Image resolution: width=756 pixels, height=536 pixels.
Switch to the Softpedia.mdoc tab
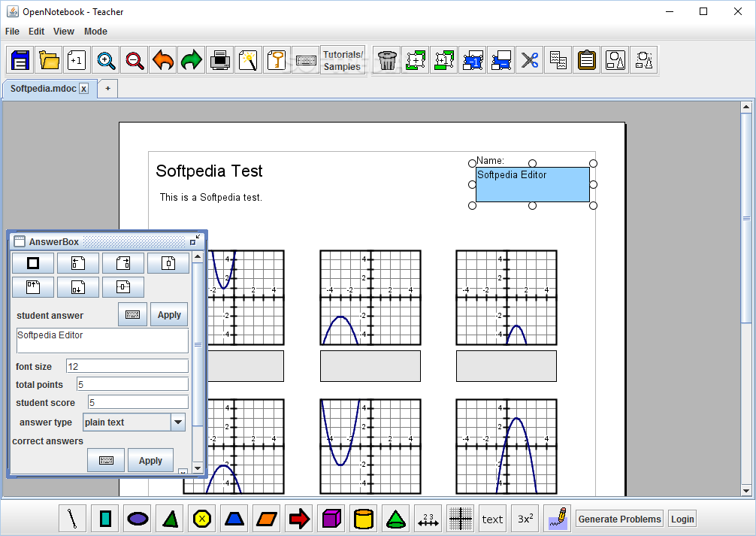pyautogui.click(x=44, y=89)
